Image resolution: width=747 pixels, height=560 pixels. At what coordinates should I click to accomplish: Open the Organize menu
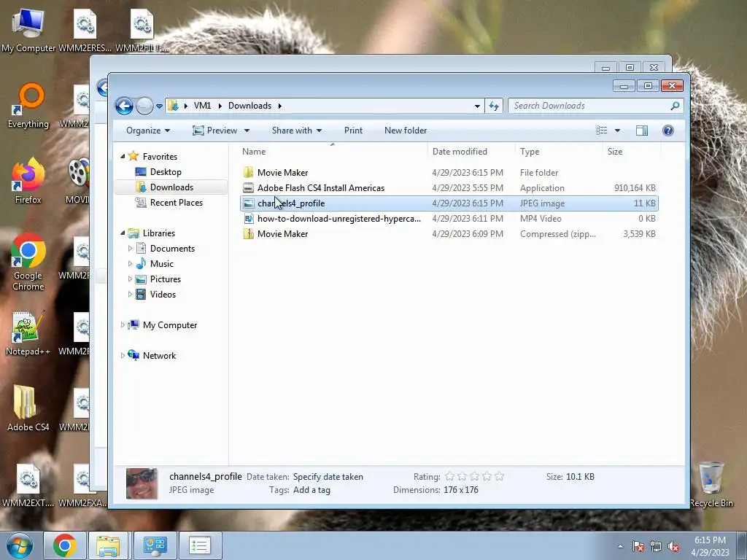[x=147, y=131]
